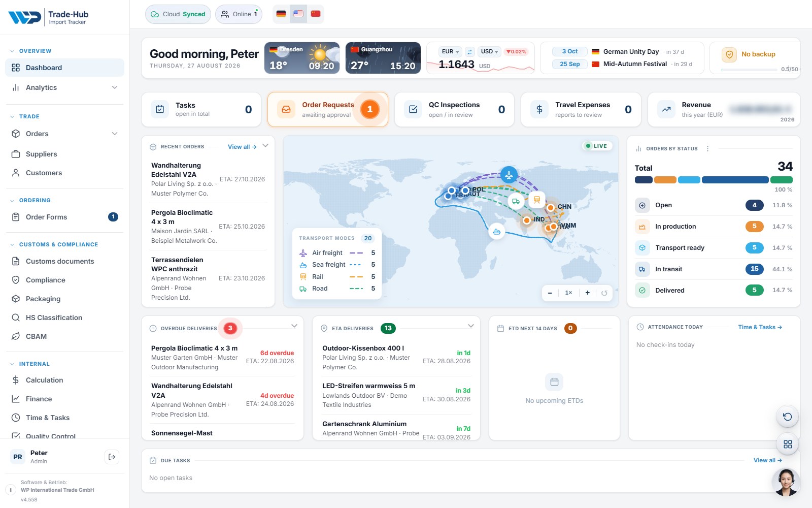Open Order Forms page
Image resolution: width=812 pixels, height=508 pixels.
click(64, 217)
